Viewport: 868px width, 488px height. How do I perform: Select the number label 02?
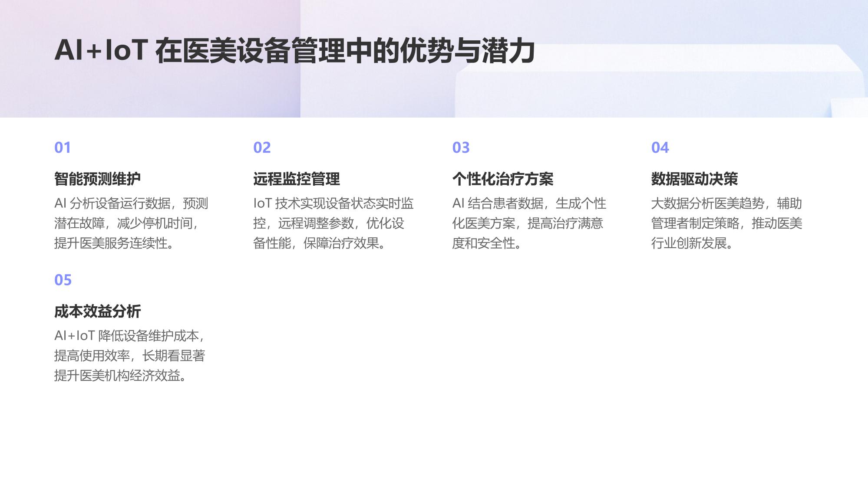262,147
